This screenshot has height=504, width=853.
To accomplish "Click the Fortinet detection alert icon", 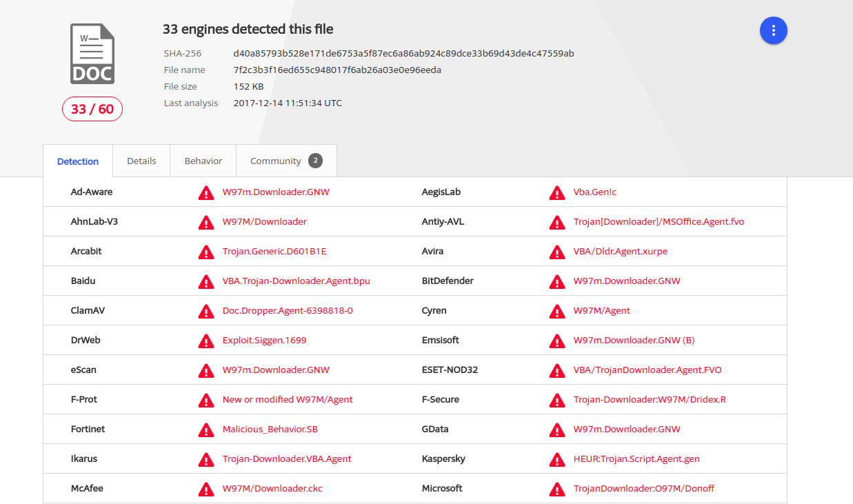I will [x=206, y=430].
